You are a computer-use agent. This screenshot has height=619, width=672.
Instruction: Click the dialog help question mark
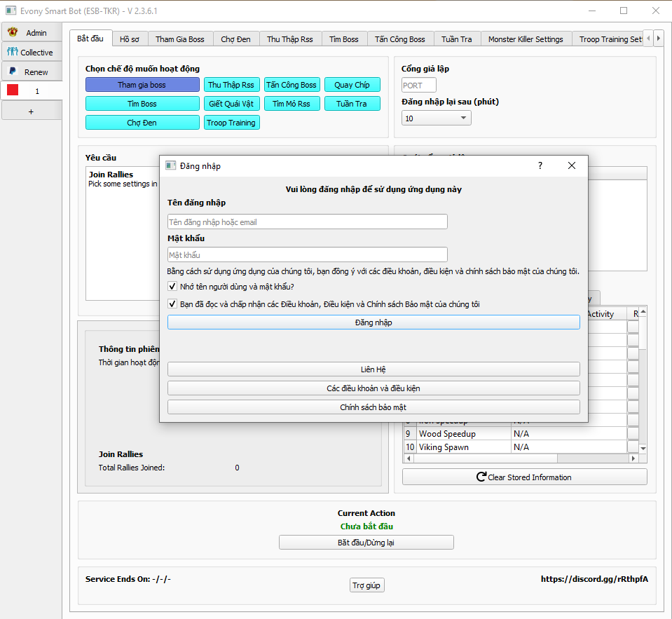click(540, 165)
